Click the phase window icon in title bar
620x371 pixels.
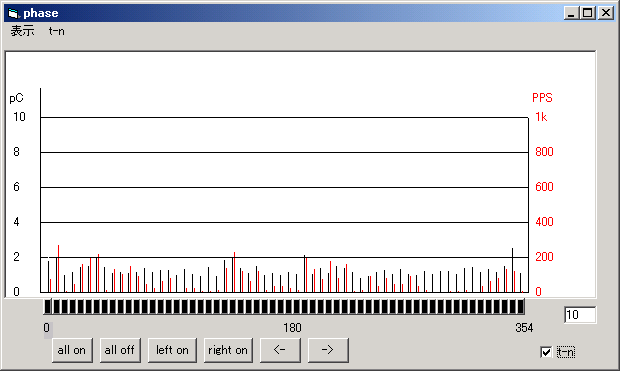[x=13, y=13]
